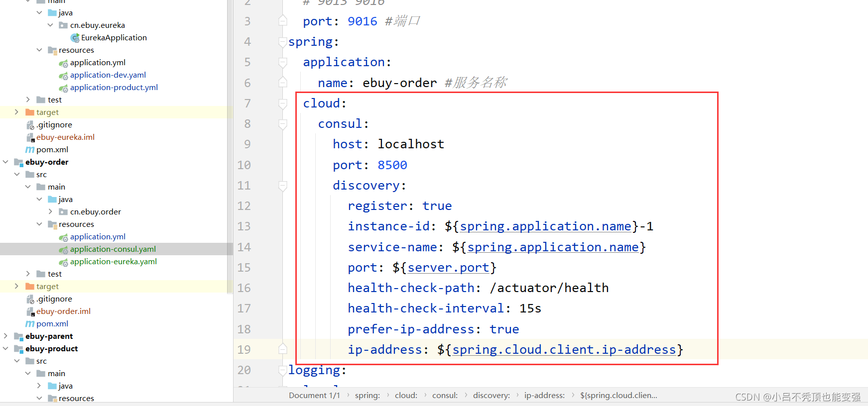Image resolution: width=868 pixels, height=406 pixels.
Task: Click spring.application.name reference in service-name line
Action: [553, 247]
